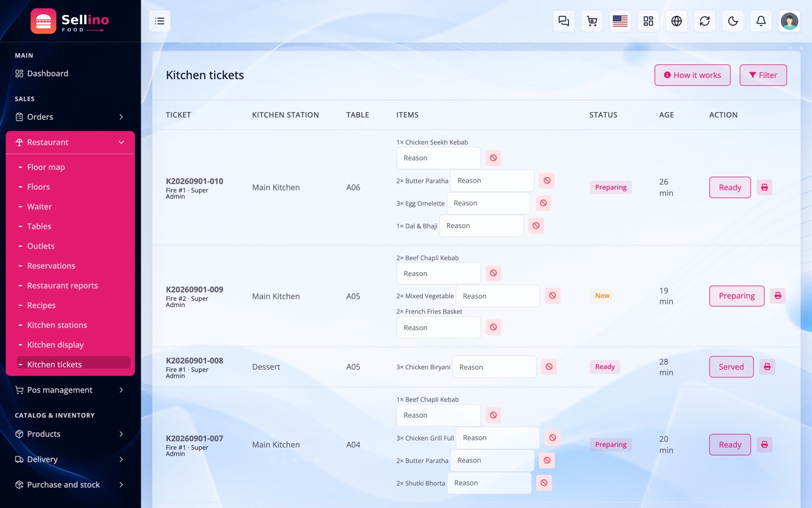This screenshot has height=508, width=812.
Task: Print ticket K20260901-009
Action: pyautogui.click(x=778, y=296)
